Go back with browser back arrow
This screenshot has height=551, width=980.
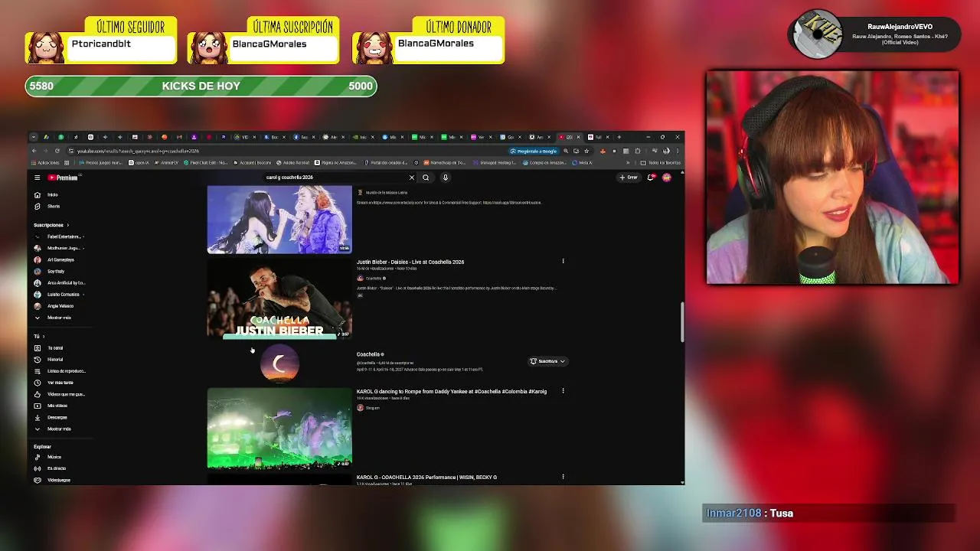tap(34, 151)
